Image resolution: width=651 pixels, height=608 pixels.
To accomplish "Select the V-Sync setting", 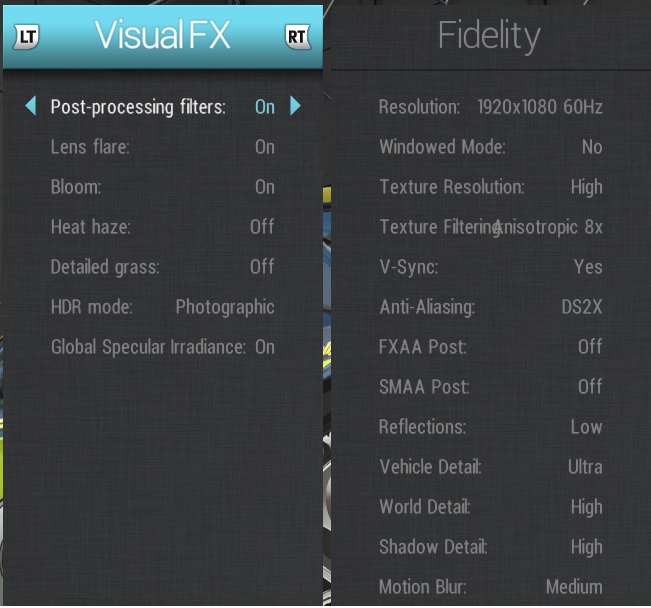I will (490, 267).
